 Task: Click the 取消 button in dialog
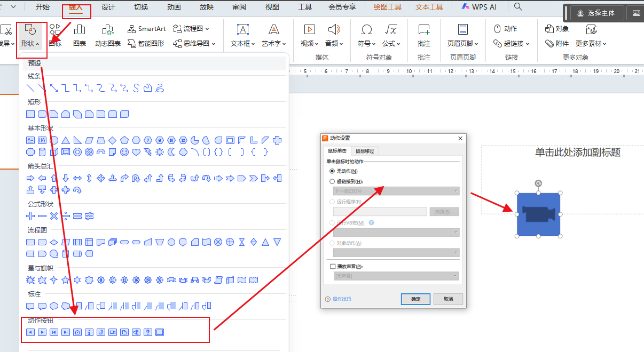pos(448,299)
